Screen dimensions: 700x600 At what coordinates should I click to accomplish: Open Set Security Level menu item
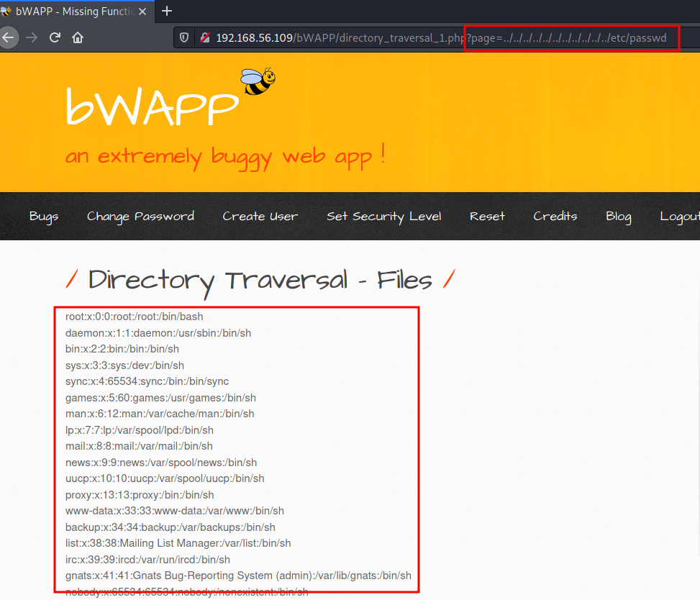point(384,217)
